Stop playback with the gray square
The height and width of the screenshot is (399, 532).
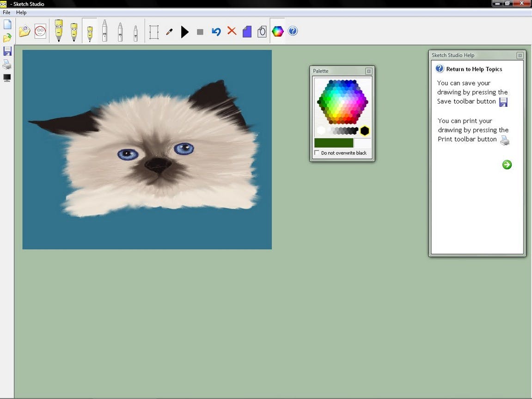(200, 32)
